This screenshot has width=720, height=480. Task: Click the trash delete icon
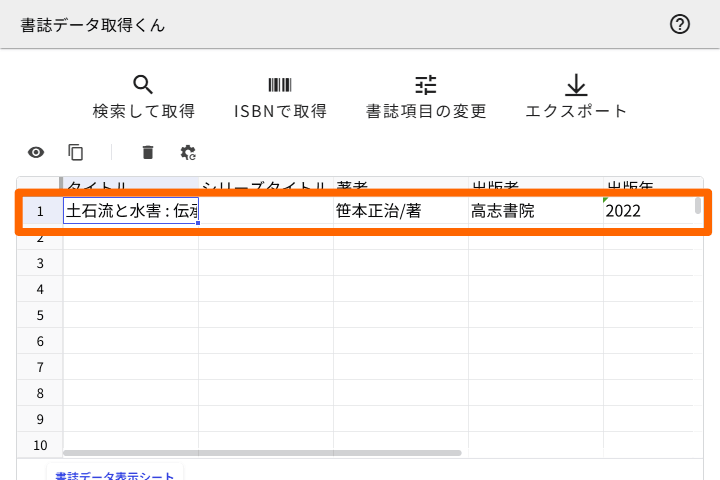pyautogui.click(x=148, y=152)
